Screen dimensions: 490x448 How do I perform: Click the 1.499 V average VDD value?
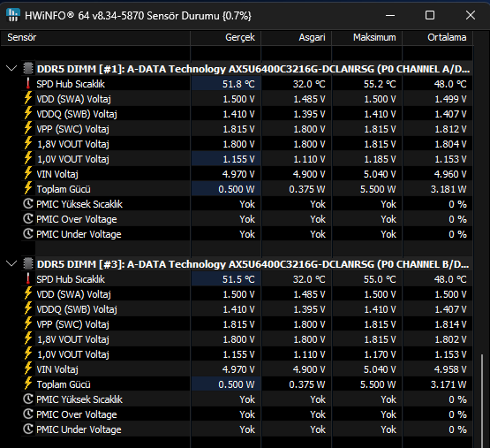(450, 99)
